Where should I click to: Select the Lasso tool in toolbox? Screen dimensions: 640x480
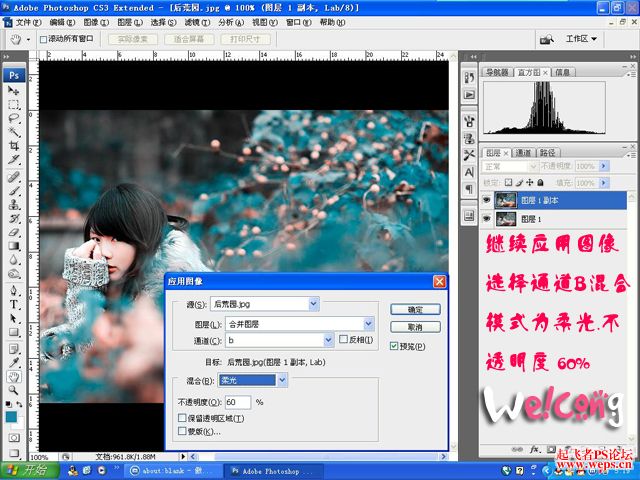14,118
